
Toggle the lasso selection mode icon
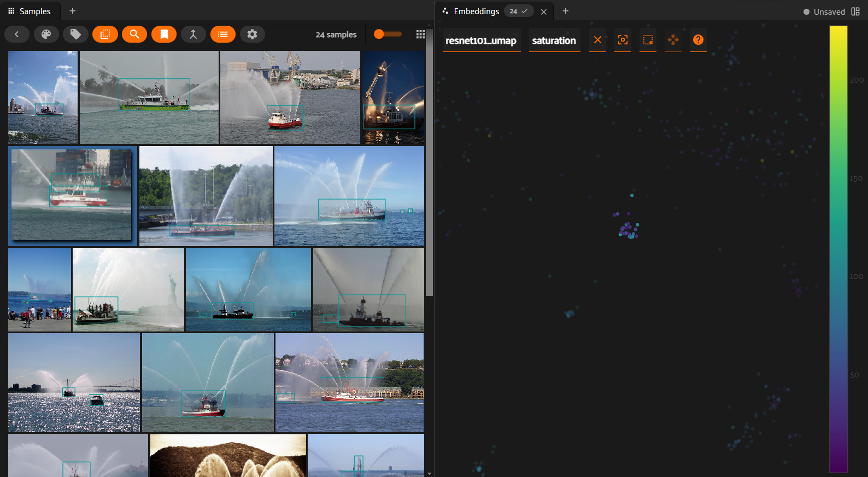[648, 40]
